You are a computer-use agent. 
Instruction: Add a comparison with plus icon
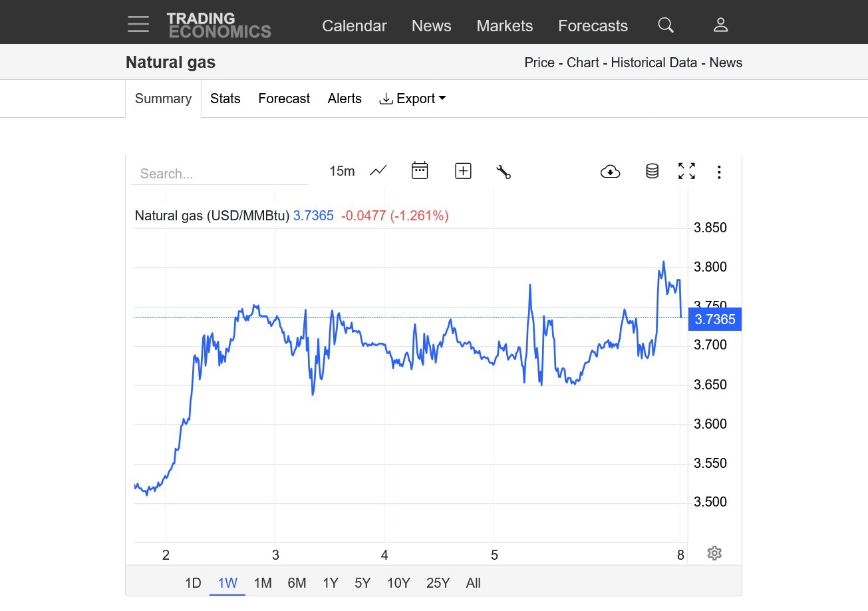(463, 171)
